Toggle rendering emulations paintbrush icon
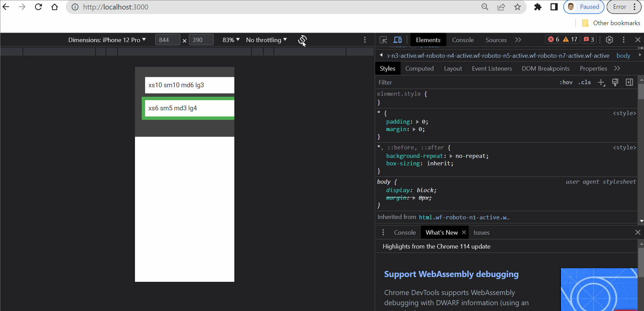The image size is (644, 311). pos(615,82)
